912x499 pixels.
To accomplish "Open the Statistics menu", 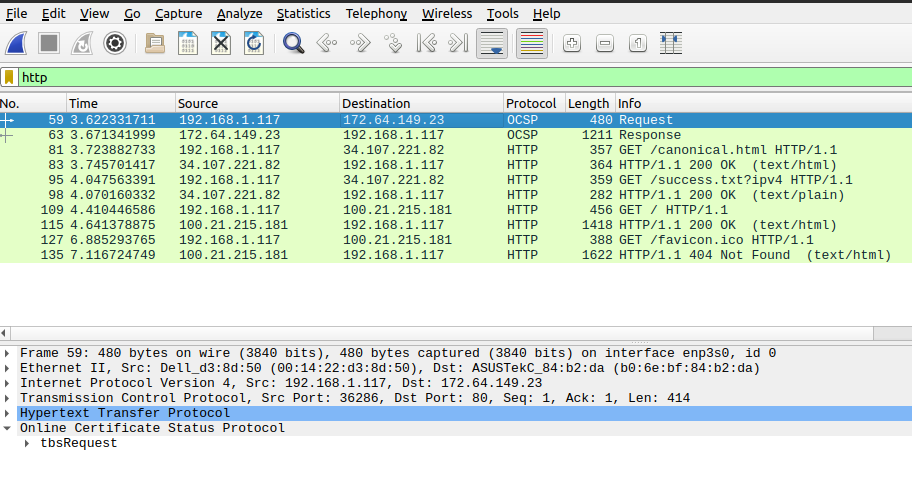I will tap(303, 13).
